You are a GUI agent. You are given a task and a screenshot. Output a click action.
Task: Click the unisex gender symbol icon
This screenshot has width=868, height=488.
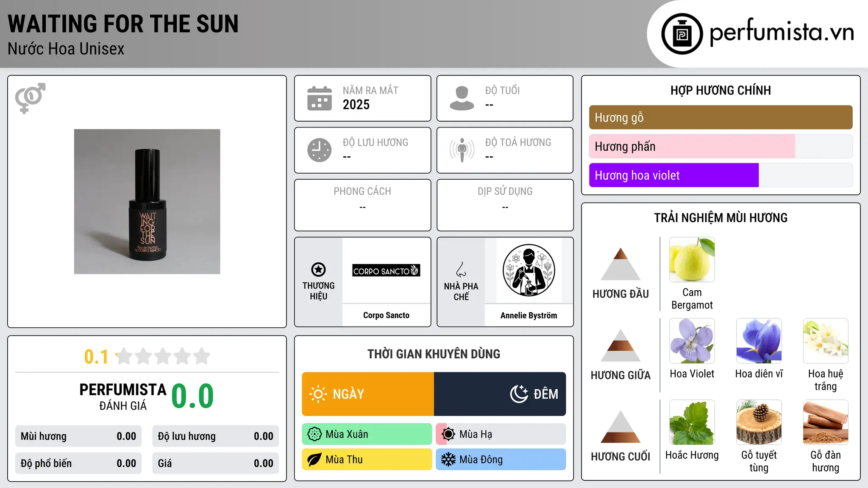[x=30, y=98]
